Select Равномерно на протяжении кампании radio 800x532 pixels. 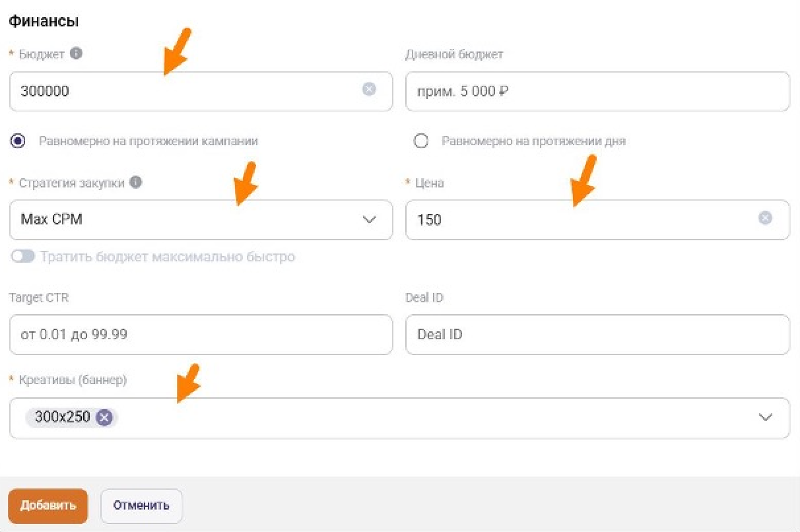tap(18, 141)
